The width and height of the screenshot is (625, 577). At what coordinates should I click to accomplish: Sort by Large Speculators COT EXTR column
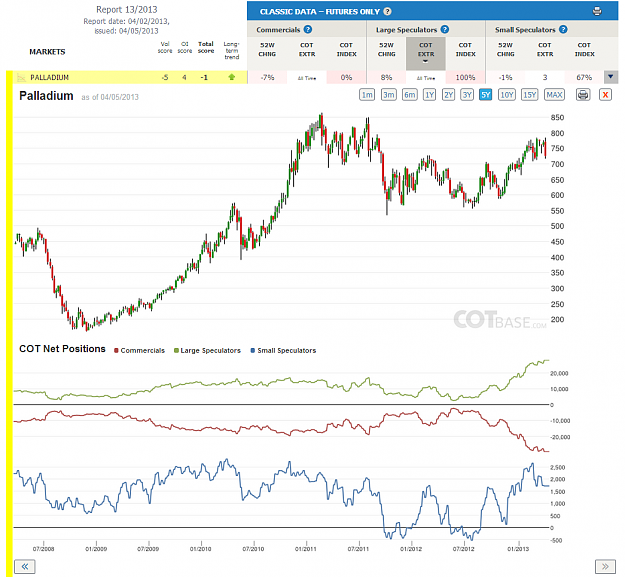[x=426, y=53]
